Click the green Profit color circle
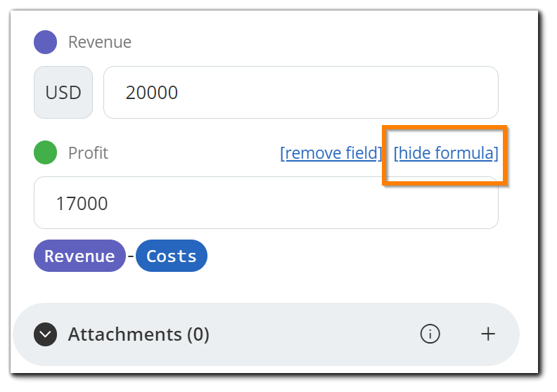This screenshot has width=557, height=392. [x=45, y=152]
